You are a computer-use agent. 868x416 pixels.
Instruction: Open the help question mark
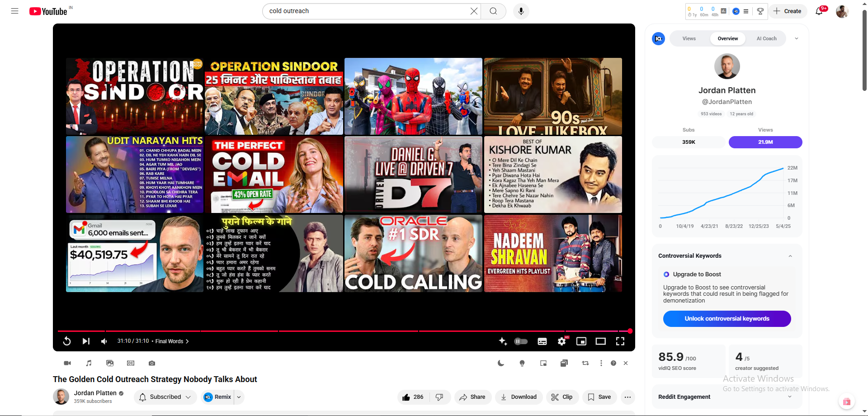pyautogui.click(x=613, y=363)
